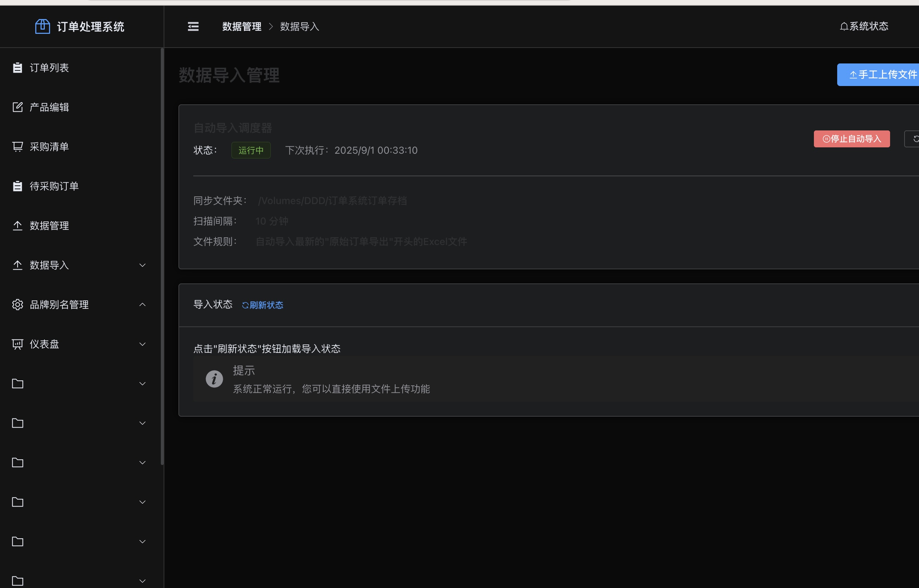Open 待采购订单 in the sidebar
Screen dimensions: 919x588
point(54,186)
